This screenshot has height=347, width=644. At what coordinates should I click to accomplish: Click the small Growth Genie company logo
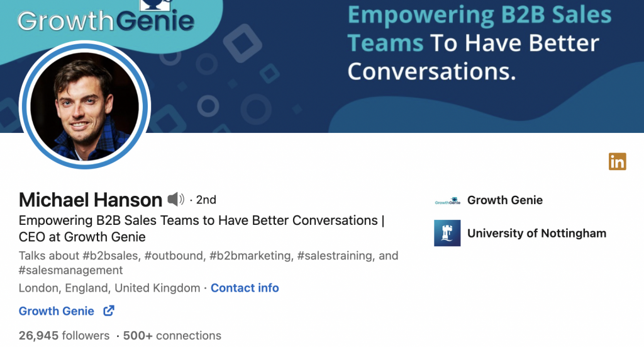447,201
